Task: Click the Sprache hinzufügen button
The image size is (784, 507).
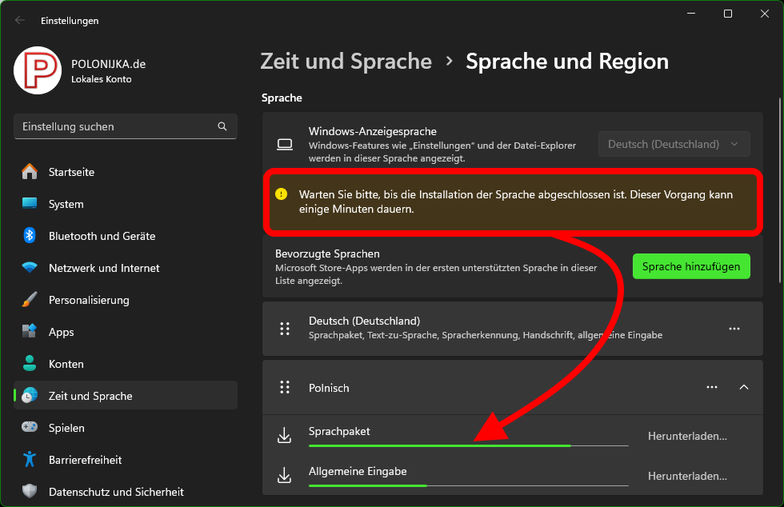Action: [691, 267]
